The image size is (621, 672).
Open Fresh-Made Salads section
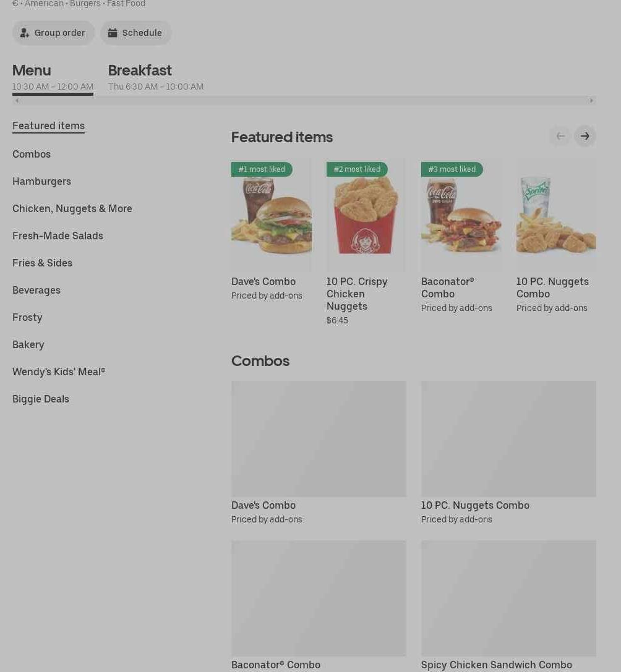(x=58, y=236)
